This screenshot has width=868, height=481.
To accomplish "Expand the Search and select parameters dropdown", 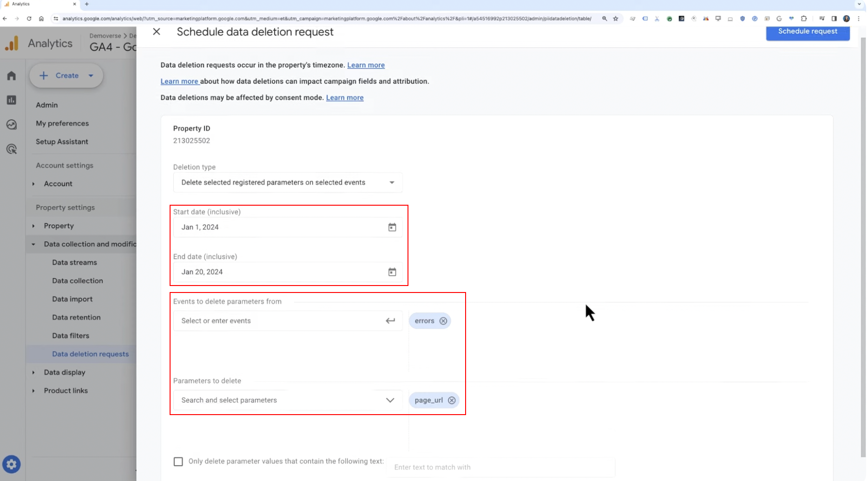I will tap(288, 401).
